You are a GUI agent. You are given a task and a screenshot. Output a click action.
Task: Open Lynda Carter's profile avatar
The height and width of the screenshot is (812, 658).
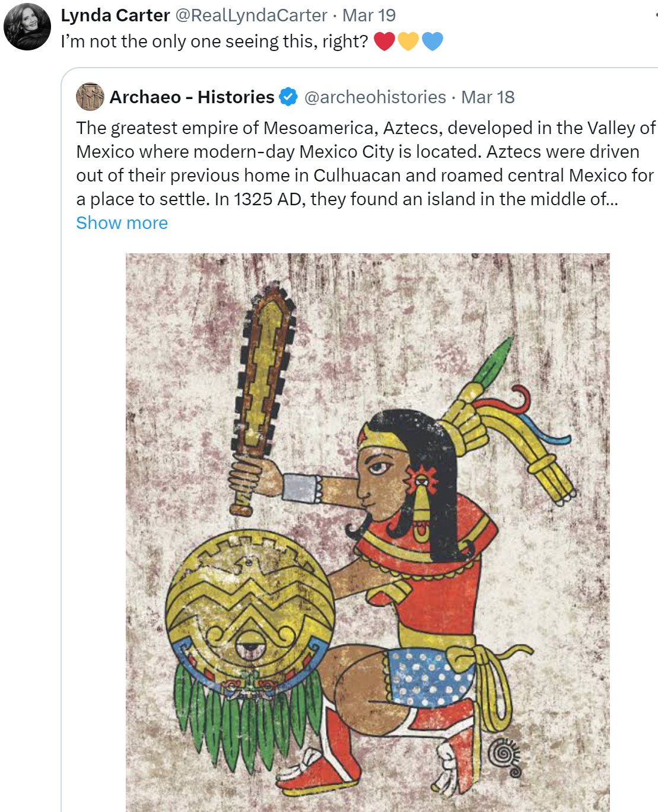[27, 27]
